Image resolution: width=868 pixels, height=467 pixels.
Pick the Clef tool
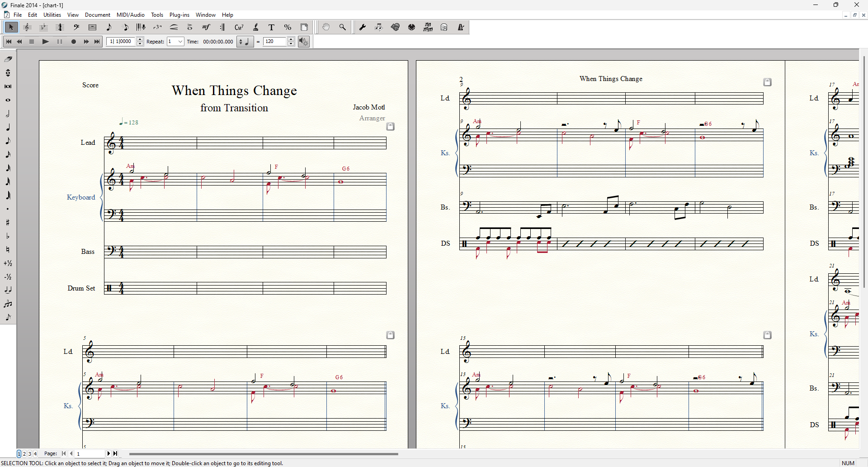[x=76, y=28]
